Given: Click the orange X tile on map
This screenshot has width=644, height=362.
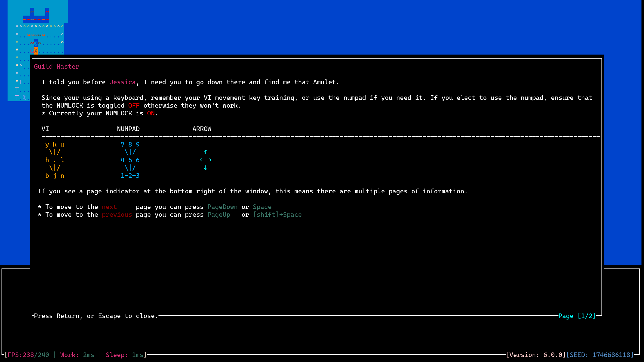Looking at the screenshot, I should click(36, 51).
